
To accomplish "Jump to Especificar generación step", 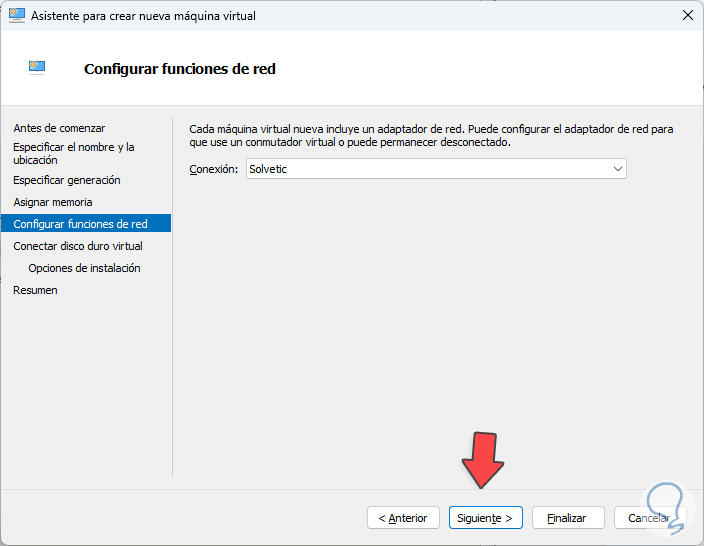I will [66, 180].
